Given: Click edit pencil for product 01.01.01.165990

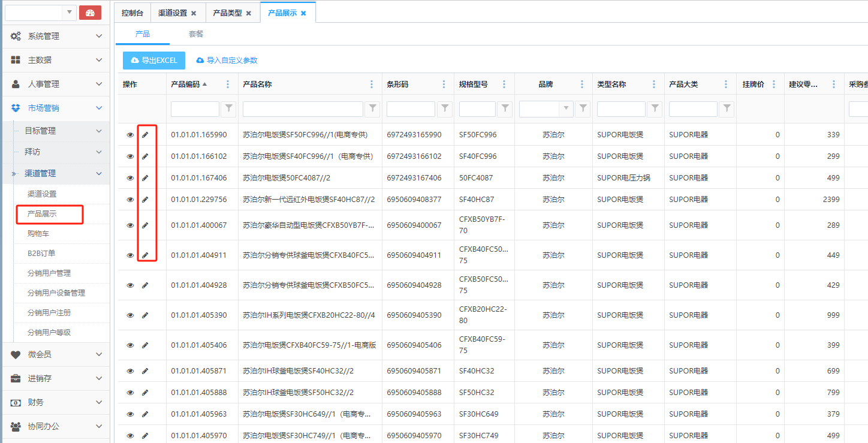Looking at the screenshot, I should [145, 135].
